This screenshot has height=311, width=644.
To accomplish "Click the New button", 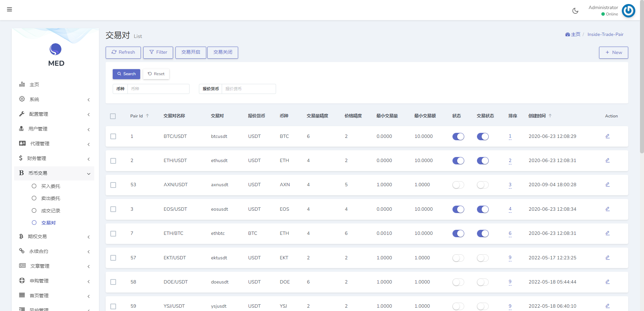I will (613, 53).
